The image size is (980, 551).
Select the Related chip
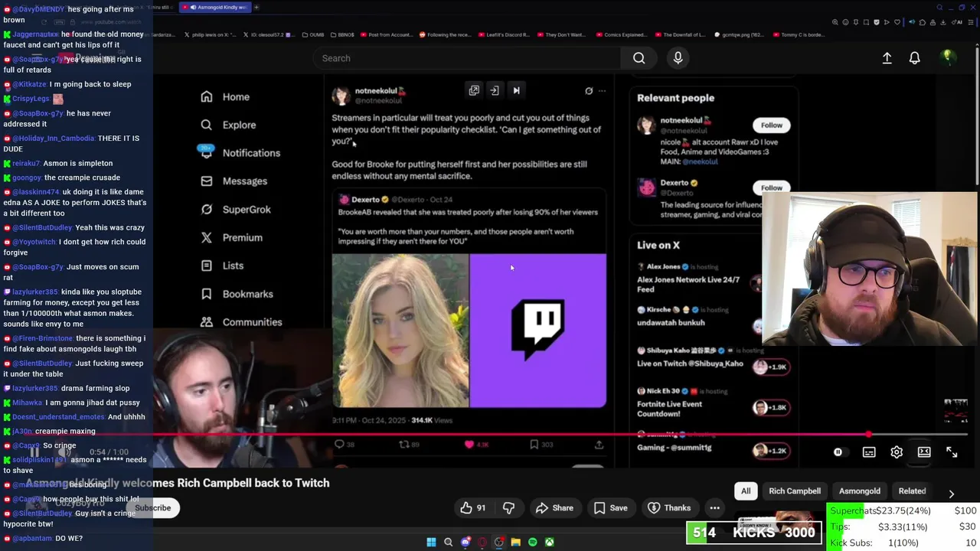tap(912, 491)
